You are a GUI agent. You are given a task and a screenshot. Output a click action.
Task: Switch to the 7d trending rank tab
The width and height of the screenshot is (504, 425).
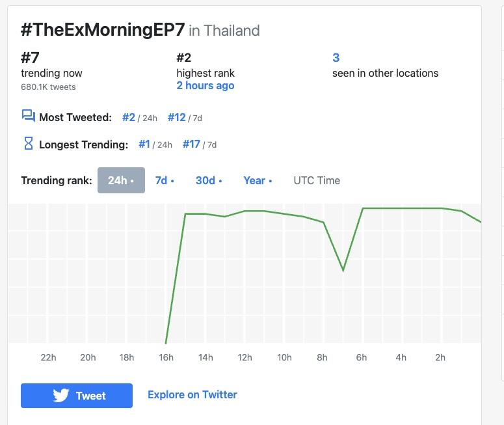tap(165, 180)
